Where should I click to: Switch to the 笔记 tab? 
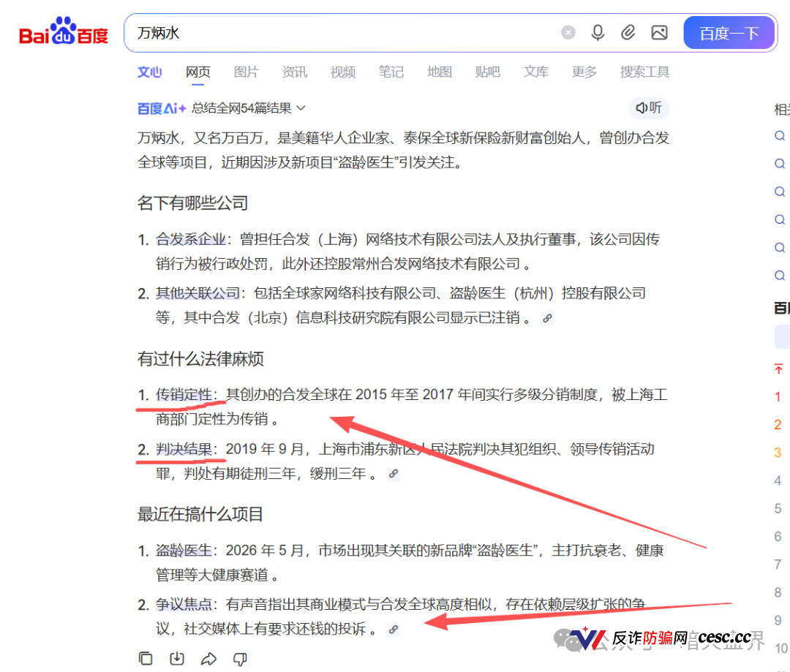tap(391, 72)
